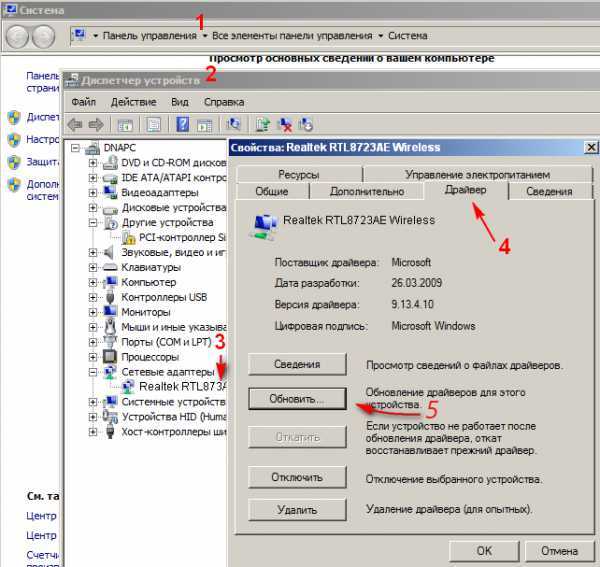Switch to the Сведения tab
This screenshot has height=567, width=600.
(549, 191)
